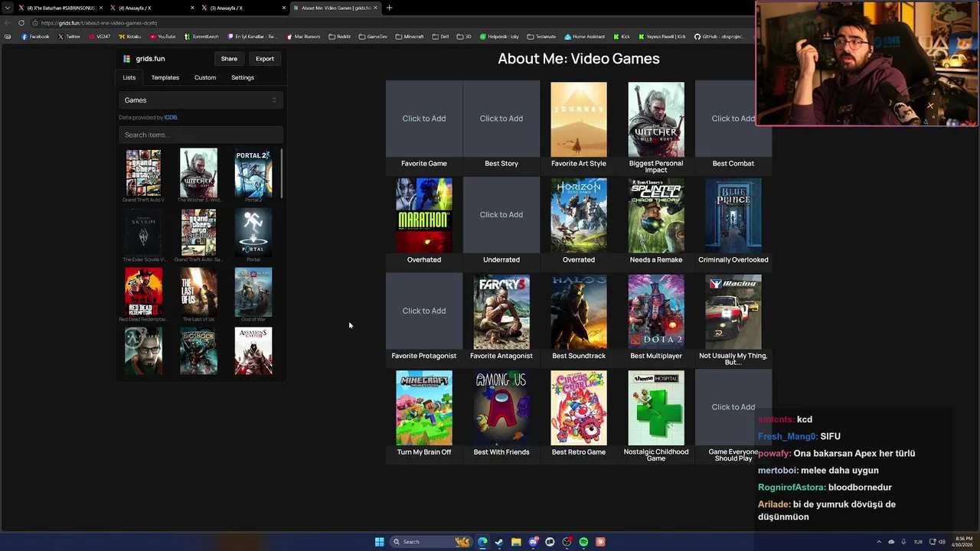Viewport: 980px width, 551px height.
Task: Switch to the Lists tab
Action: [x=129, y=77]
